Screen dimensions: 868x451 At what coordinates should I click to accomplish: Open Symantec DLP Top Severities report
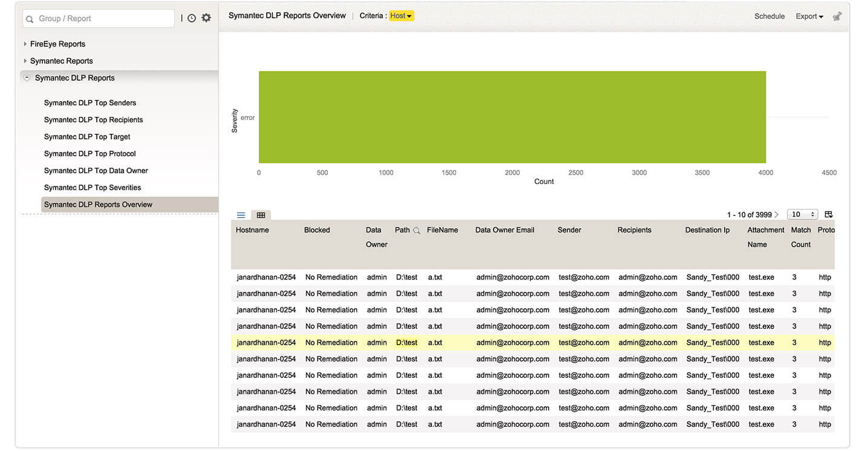click(x=93, y=188)
